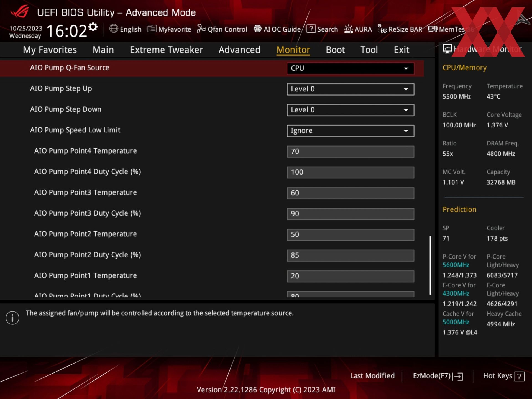The image size is (532, 399).
Task: Click the Search question mark icon
Action: 311,29
